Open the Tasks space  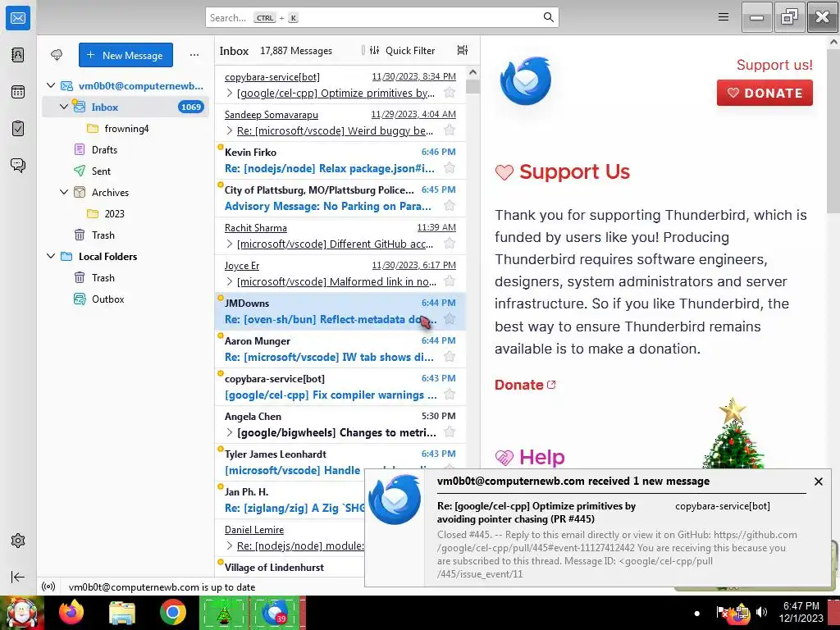18,129
